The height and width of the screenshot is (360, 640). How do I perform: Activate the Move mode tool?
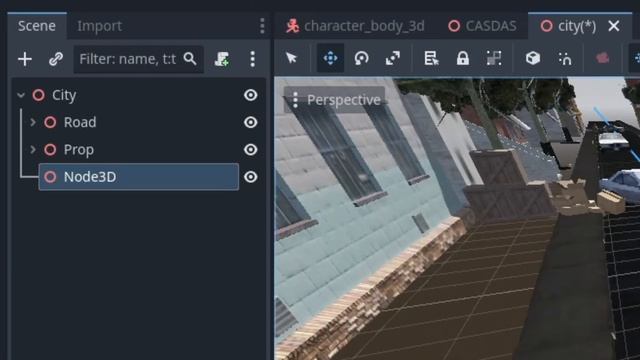coord(330,58)
